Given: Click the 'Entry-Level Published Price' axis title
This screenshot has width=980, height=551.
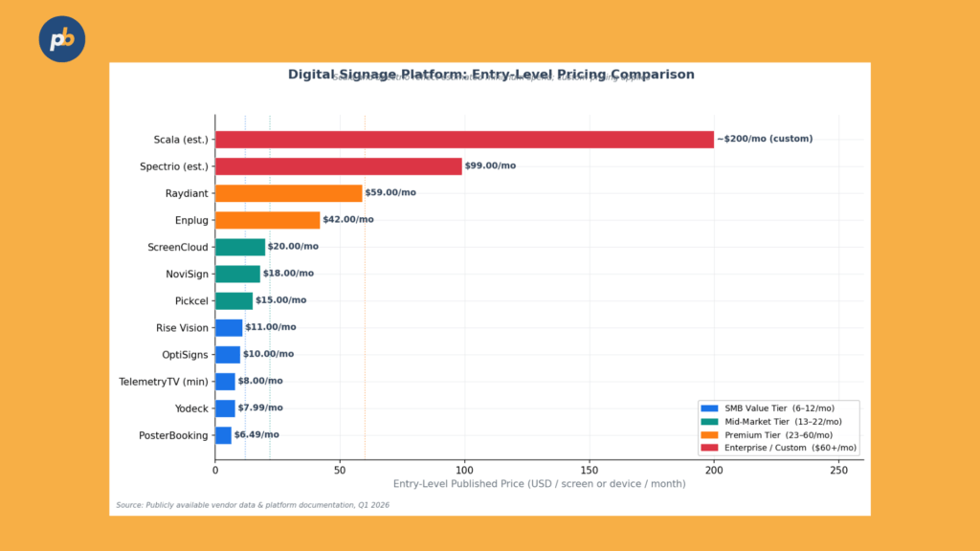Looking at the screenshot, I should click(540, 484).
